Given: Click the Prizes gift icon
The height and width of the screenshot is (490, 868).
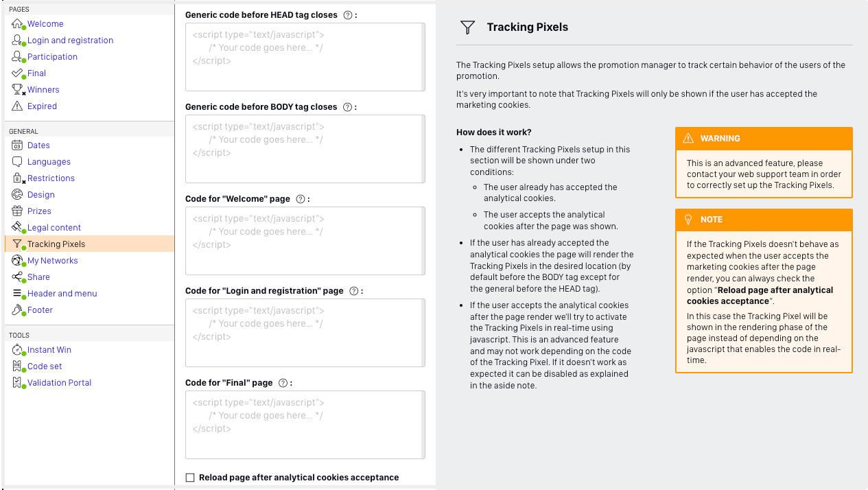Looking at the screenshot, I should 16,211.
